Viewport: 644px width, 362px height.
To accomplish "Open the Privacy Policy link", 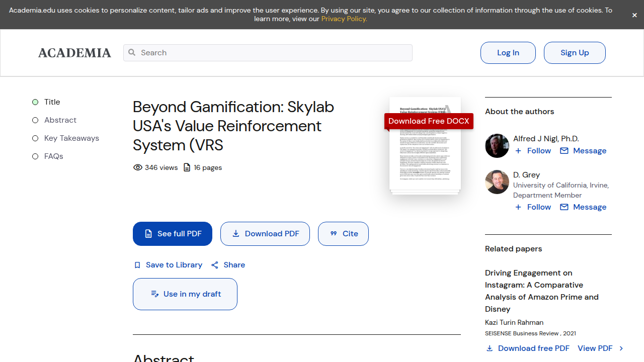I will [344, 19].
